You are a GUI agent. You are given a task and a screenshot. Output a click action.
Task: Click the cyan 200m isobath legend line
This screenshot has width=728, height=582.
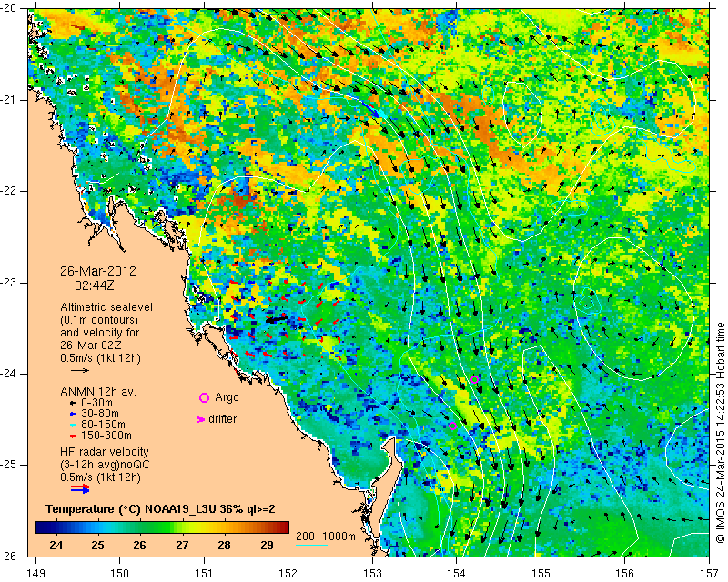click(x=311, y=545)
